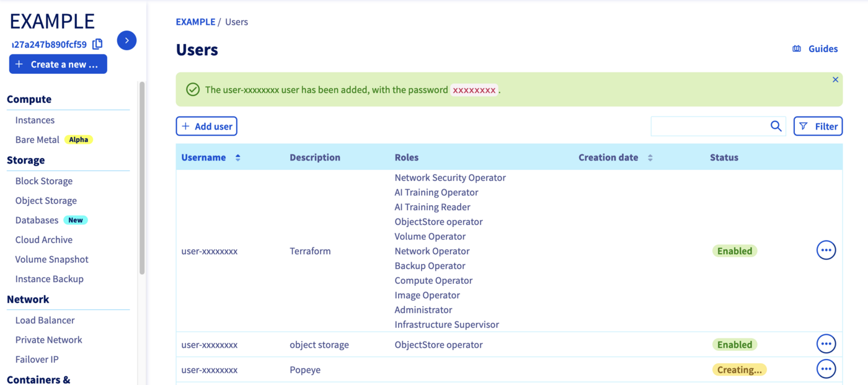Click the EXAMPLE breadcrumb link
Screen dimensions: 868x385
pos(195,22)
